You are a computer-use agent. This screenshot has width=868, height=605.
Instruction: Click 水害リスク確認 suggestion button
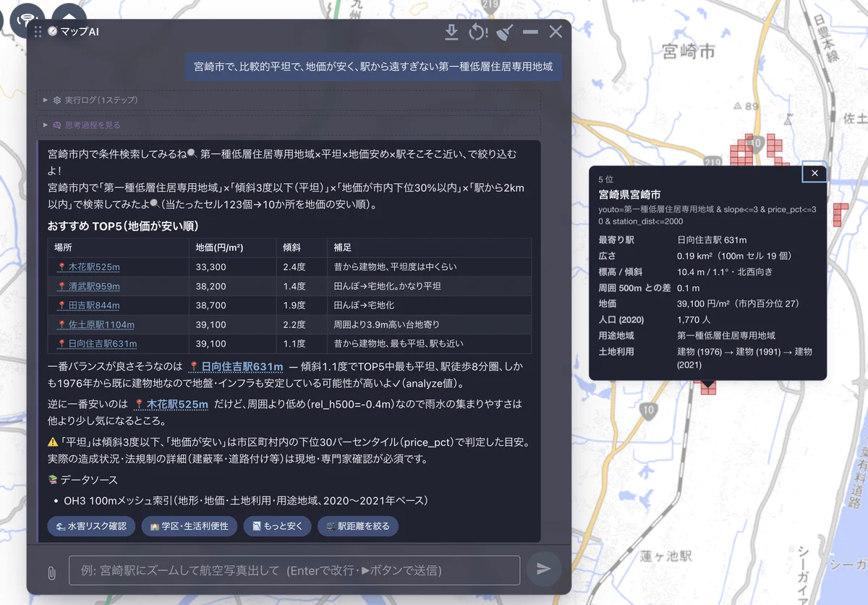91,526
